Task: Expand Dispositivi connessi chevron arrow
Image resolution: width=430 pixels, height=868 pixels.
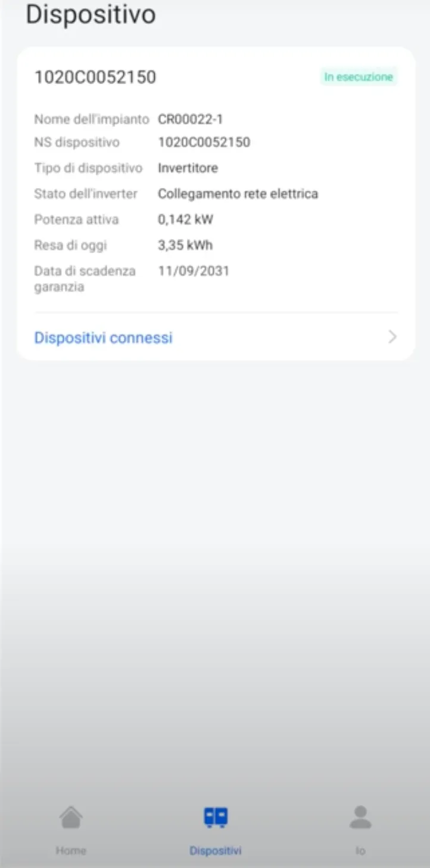Action: point(392,337)
